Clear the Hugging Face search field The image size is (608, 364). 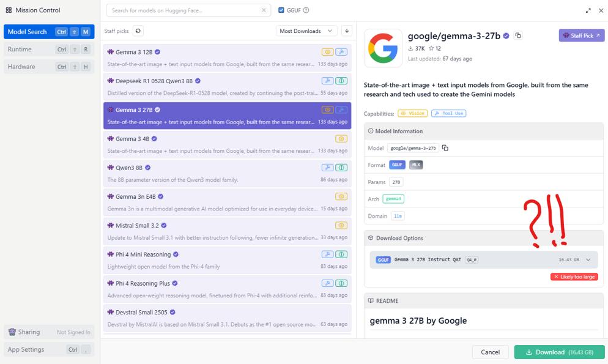pyautogui.click(x=264, y=10)
